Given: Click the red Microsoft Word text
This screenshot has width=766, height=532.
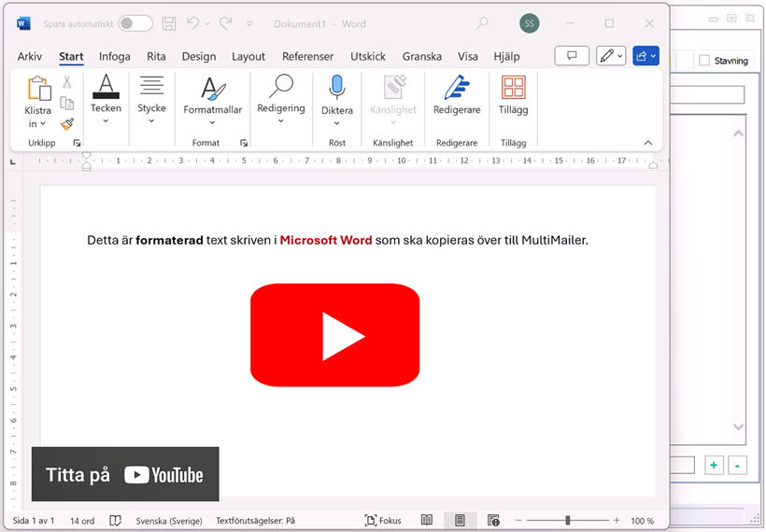Looking at the screenshot, I should click(326, 240).
